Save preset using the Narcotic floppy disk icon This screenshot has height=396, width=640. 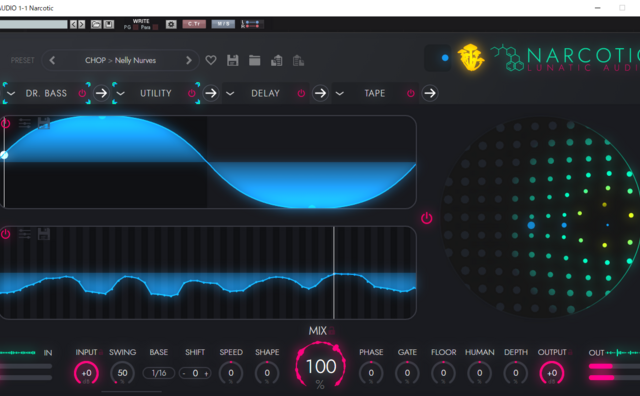pos(233,60)
